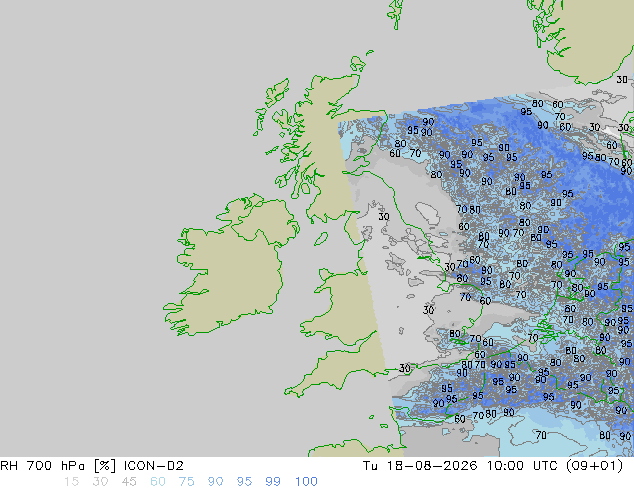634x490 pixels.
Task: Click the date "Tu 18-08-2026"
Action: (420, 466)
